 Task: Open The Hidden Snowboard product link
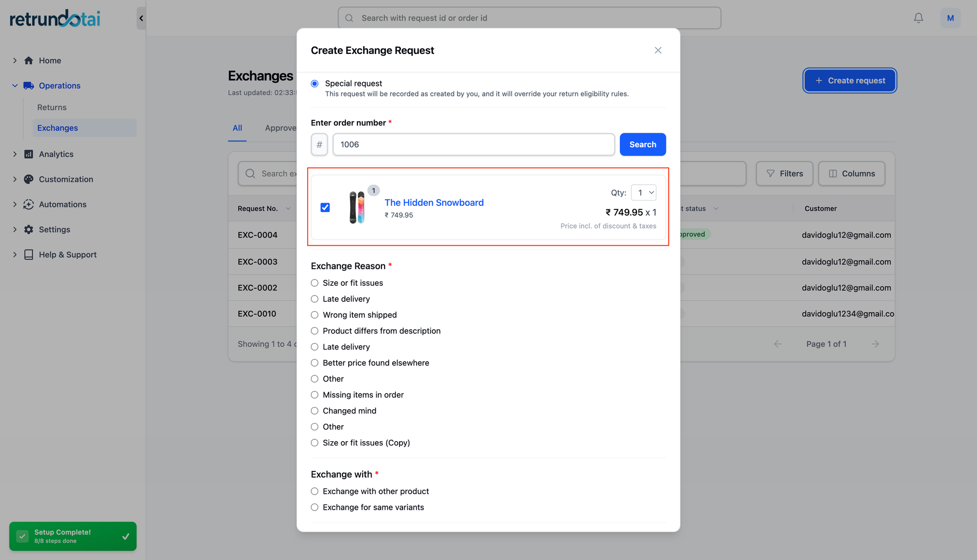pyautogui.click(x=434, y=203)
